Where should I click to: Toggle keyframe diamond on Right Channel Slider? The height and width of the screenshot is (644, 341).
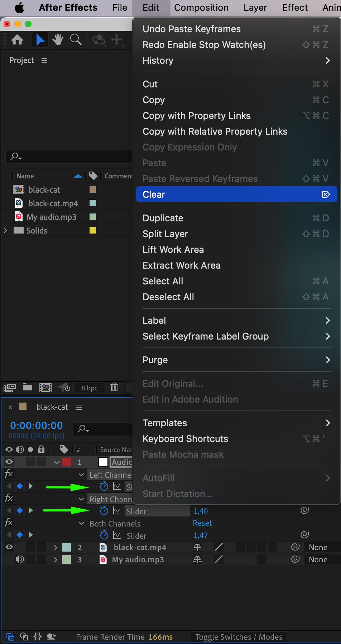tap(20, 510)
